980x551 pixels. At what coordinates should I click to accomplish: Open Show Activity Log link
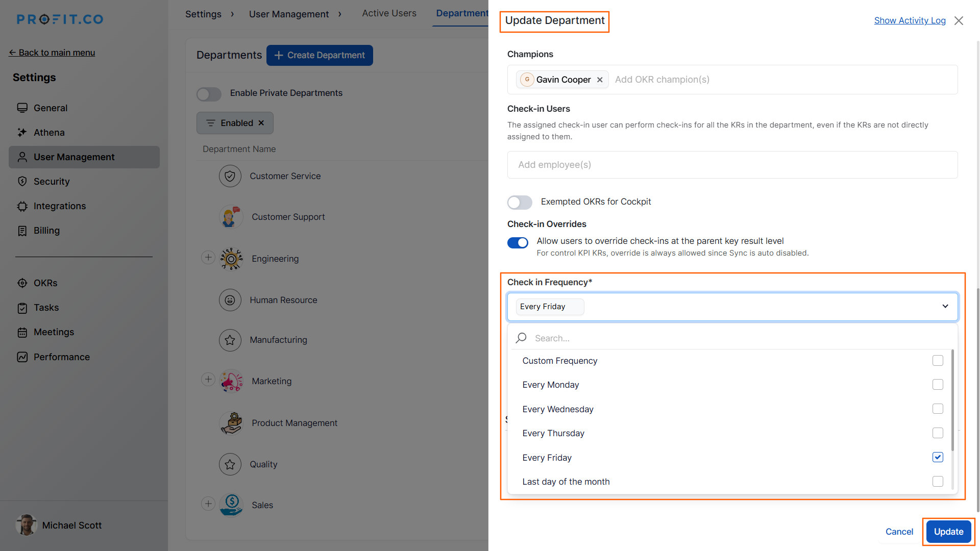point(910,20)
